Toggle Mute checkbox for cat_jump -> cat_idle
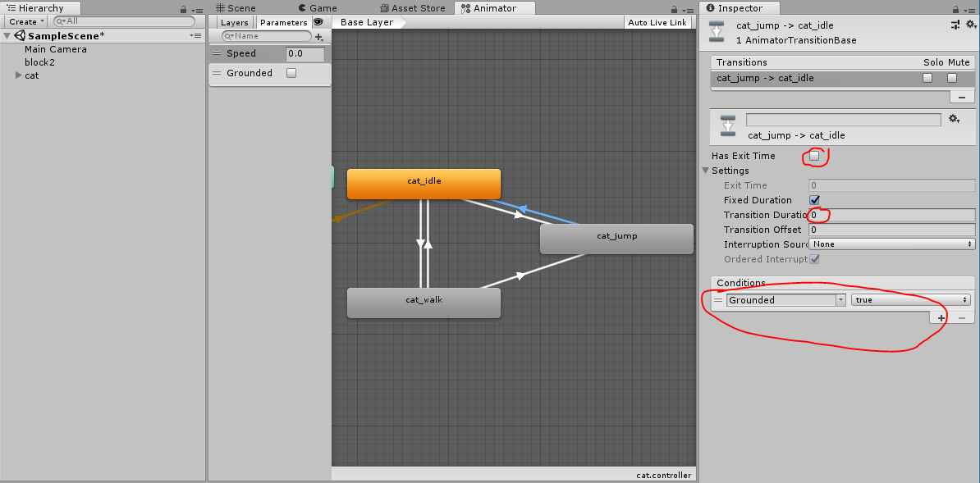980x483 pixels. click(952, 78)
